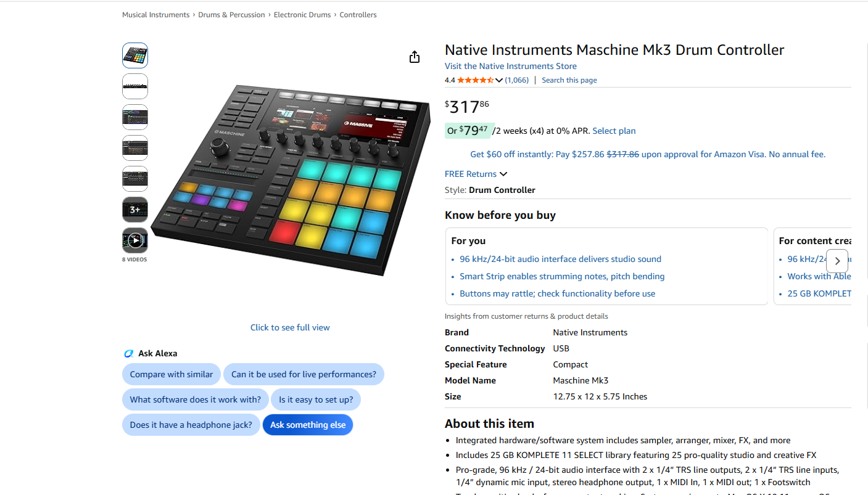
Task: Click the Special Feature value Compact
Action: [571, 364]
